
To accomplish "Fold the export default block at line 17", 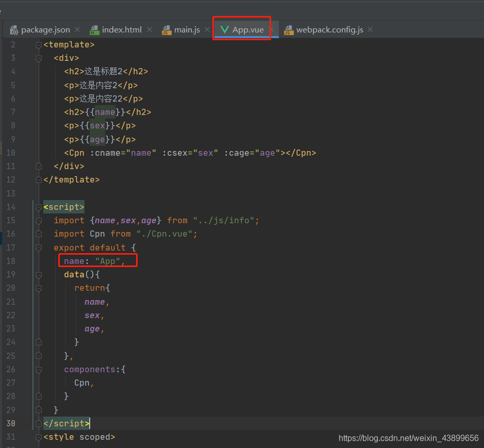I will [x=39, y=247].
